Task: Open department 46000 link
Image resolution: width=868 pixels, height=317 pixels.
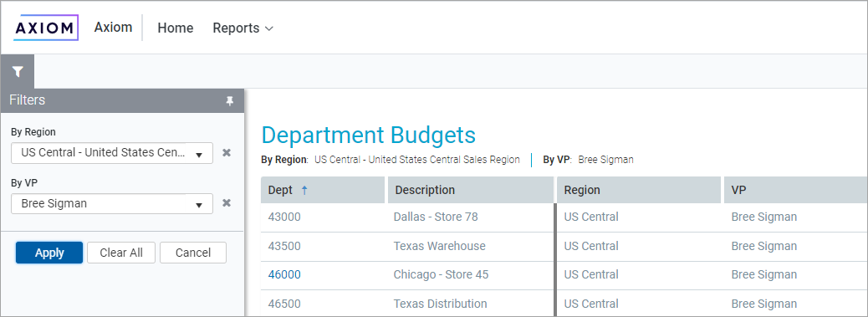Action: (x=284, y=274)
